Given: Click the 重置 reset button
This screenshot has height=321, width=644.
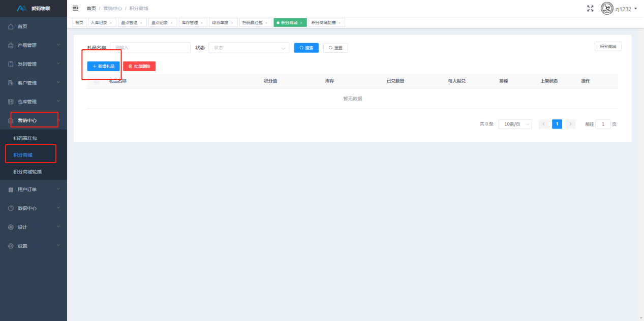Looking at the screenshot, I should click(x=335, y=48).
